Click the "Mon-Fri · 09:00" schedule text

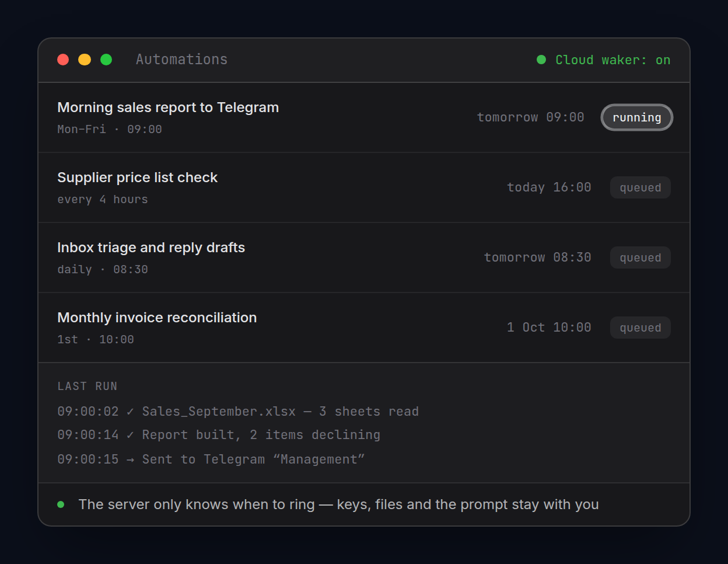point(110,129)
